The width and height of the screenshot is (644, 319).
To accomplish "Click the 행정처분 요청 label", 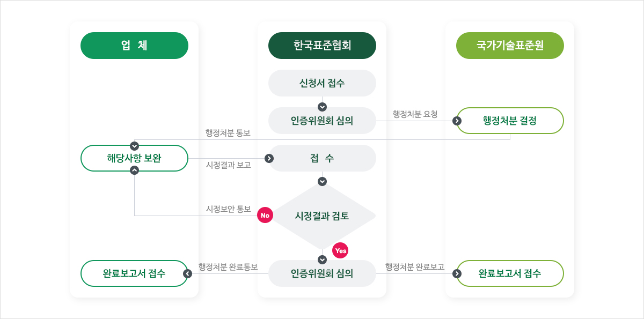I will pyautogui.click(x=415, y=114).
